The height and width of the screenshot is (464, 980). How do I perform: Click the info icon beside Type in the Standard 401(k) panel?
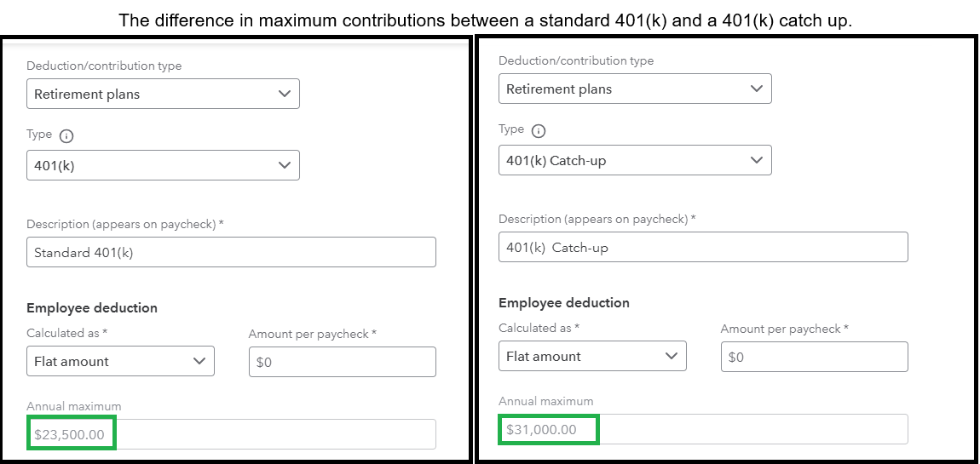tap(67, 136)
